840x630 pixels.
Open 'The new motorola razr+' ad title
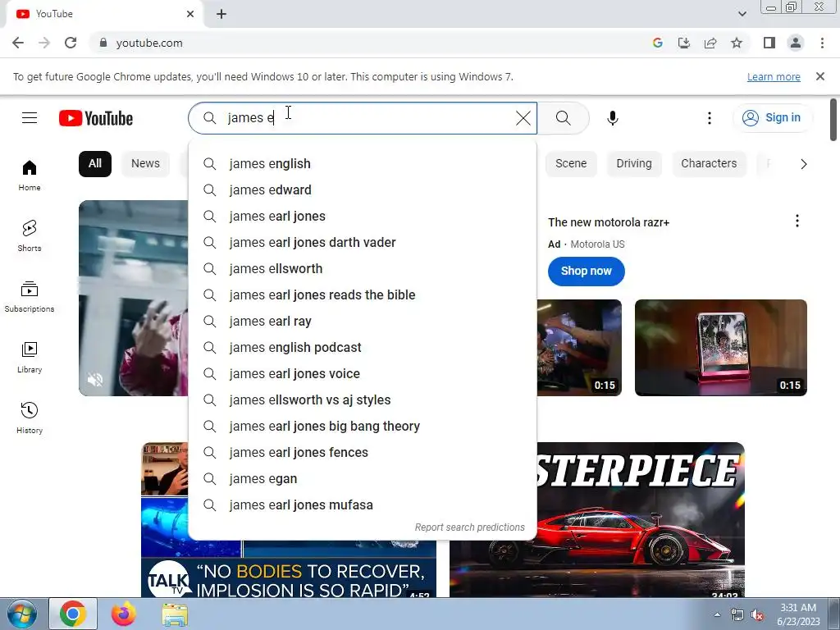609,222
